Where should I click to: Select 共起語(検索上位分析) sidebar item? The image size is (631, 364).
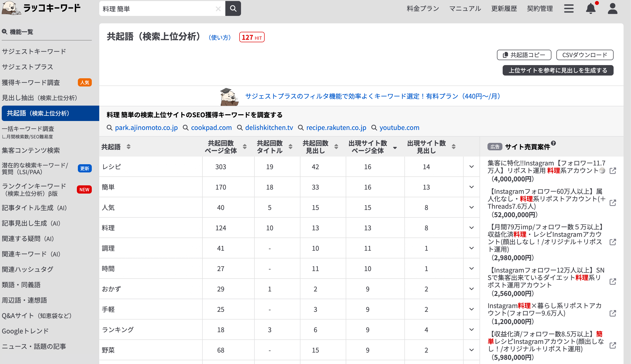coord(50,113)
